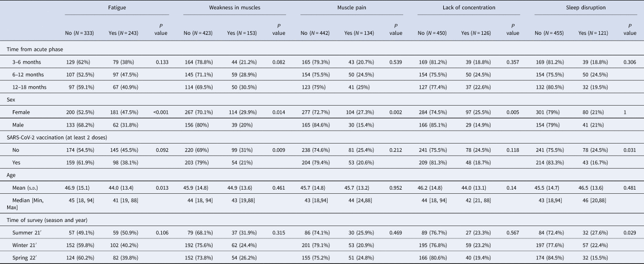Select the Weakness in muscles header

coord(234,9)
